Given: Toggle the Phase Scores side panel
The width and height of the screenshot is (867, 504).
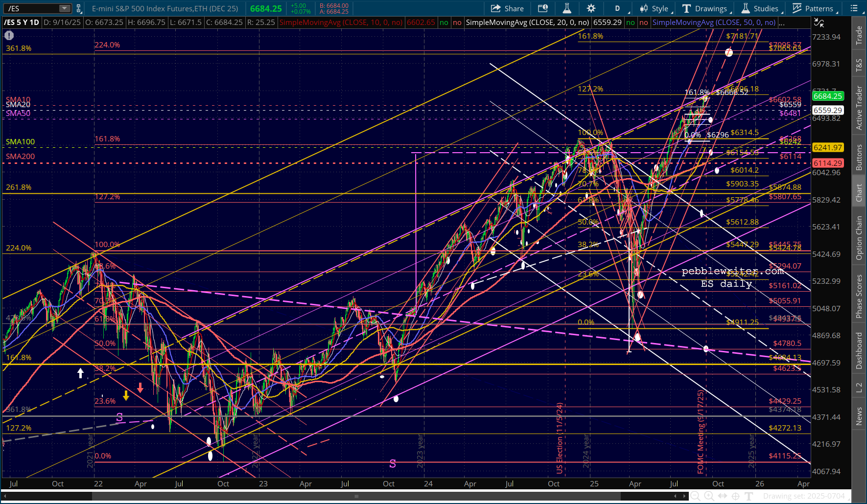Looking at the screenshot, I should tap(859, 296).
